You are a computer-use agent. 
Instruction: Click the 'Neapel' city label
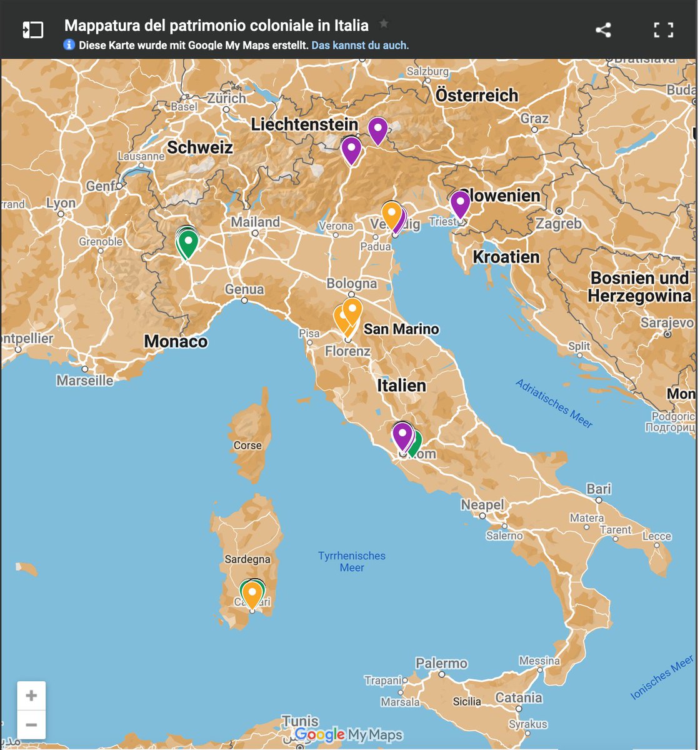[x=482, y=505]
